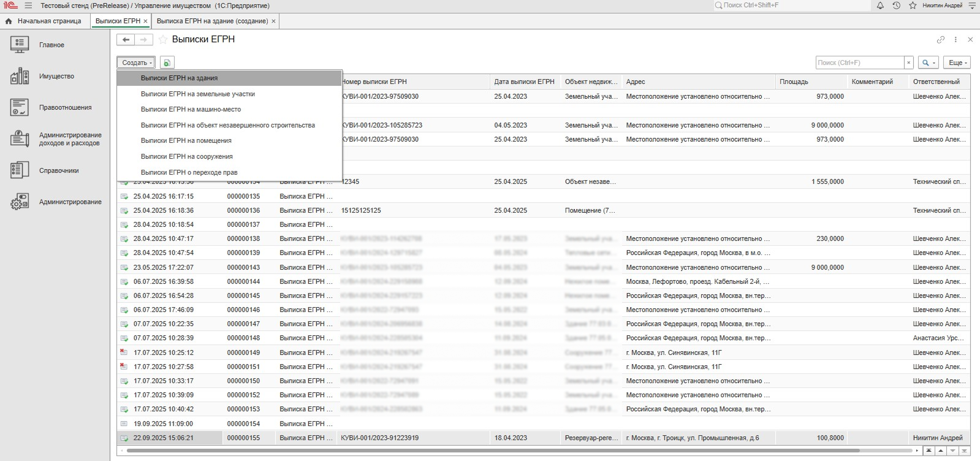Image resolution: width=980 pixels, height=461 pixels.
Task: Close the Выписка ЕГРН на здание (создание) tab
Action: pos(273,21)
